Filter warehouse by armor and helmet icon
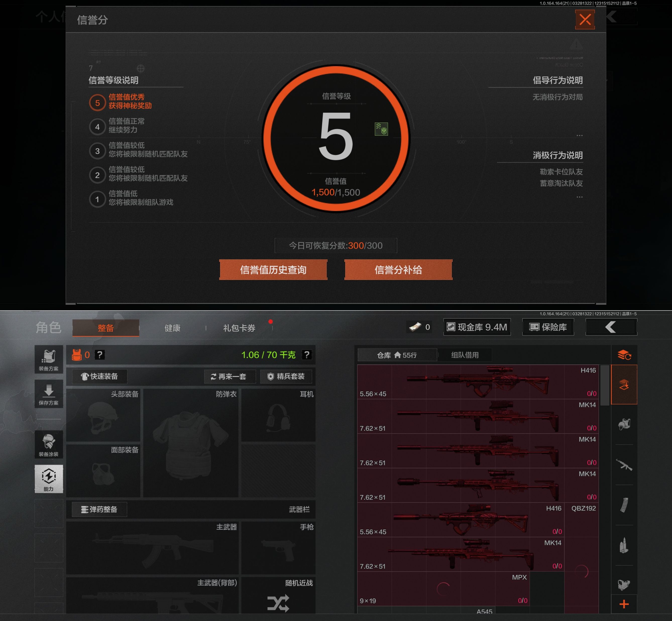Viewport: 672px width, 621px height. pos(624,424)
